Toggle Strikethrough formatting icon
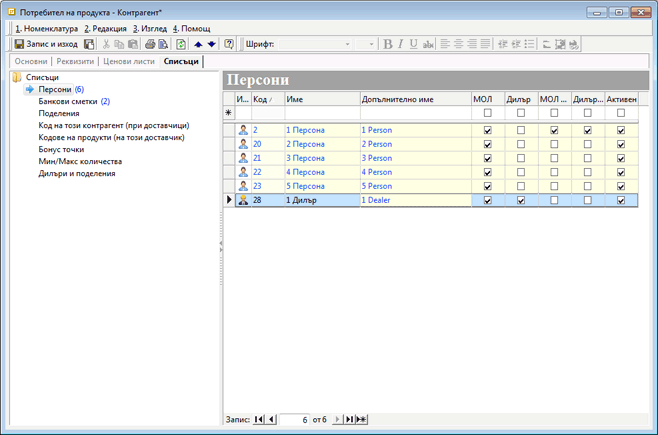This screenshot has height=435, width=658. (428, 44)
